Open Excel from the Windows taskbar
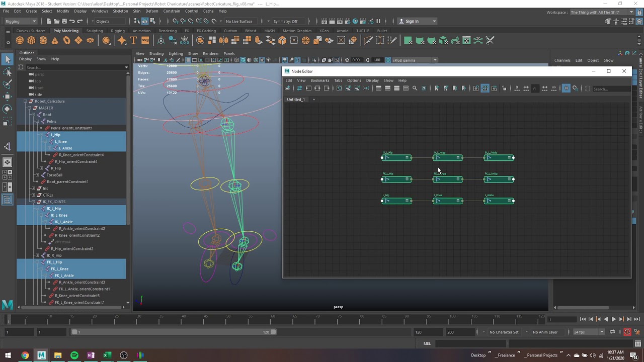 tap(107, 355)
